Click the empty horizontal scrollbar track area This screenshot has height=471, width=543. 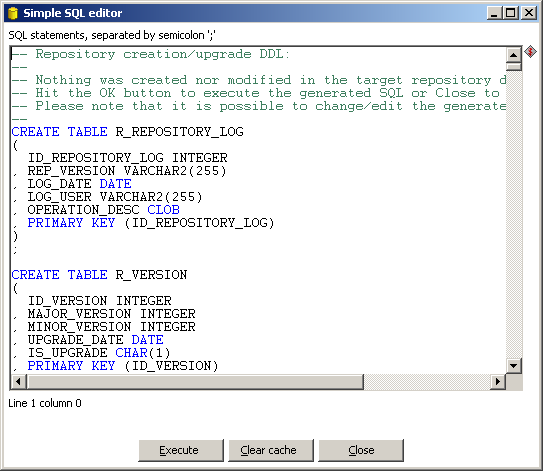click(427, 382)
